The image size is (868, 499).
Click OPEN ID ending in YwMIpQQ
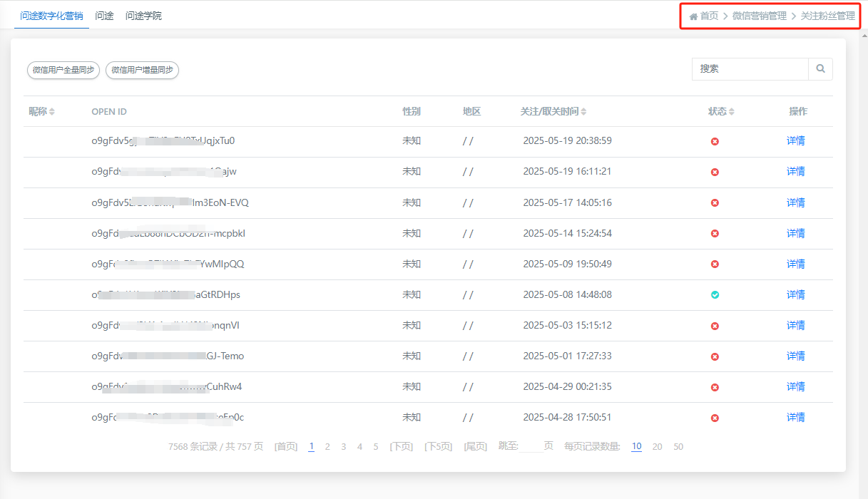[x=168, y=264]
